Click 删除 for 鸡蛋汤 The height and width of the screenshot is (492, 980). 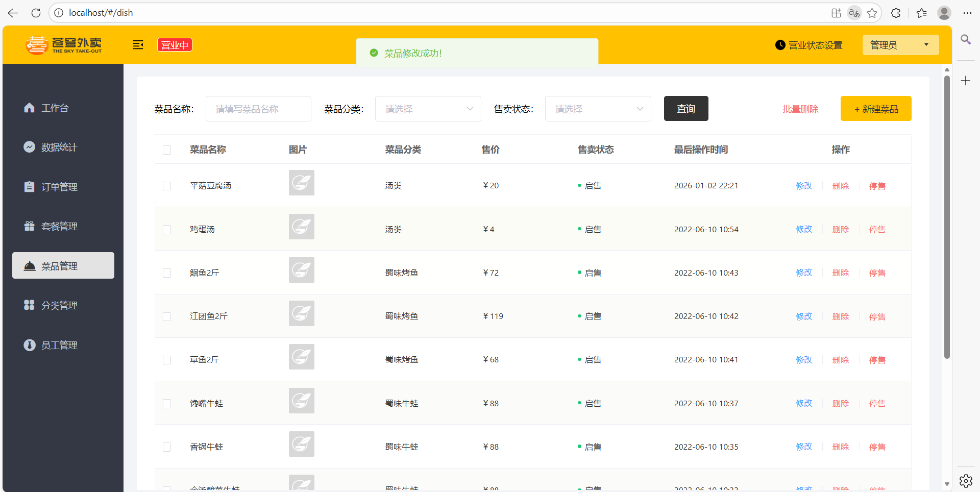point(841,229)
